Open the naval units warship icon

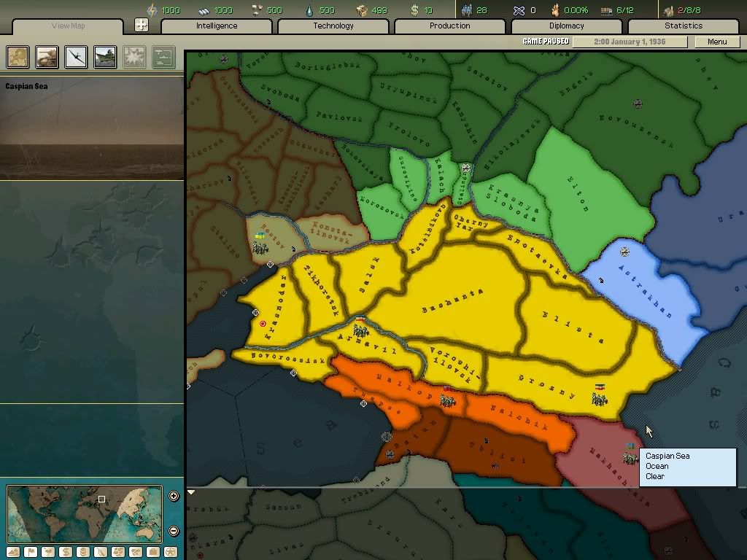[105, 57]
